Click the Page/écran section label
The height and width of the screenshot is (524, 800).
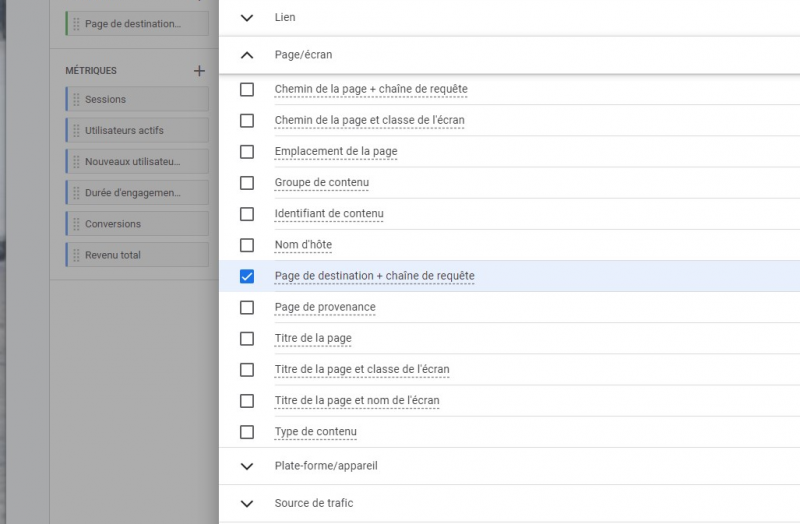pyautogui.click(x=303, y=55)
